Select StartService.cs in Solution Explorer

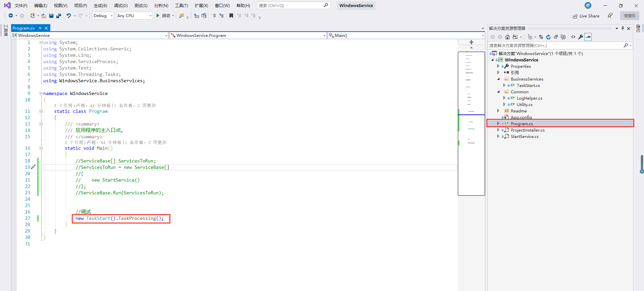point(525,136)
